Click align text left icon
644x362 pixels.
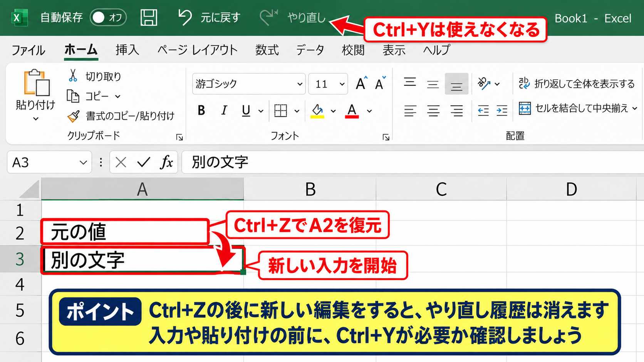(410, 111)
